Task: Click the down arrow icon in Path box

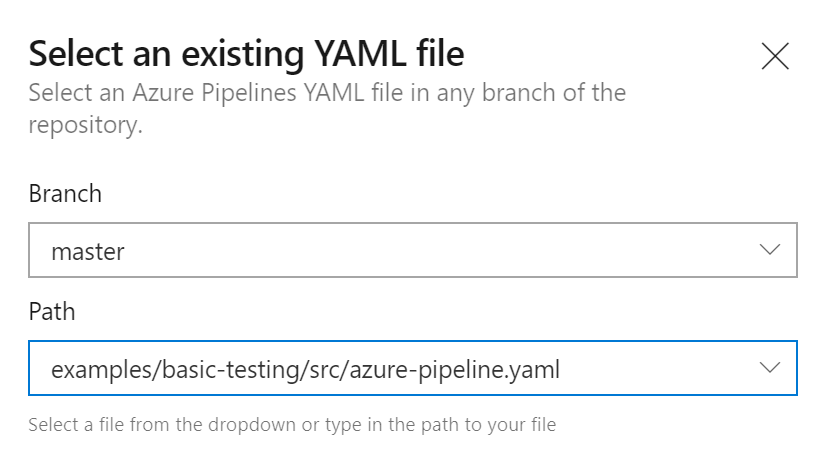Action: pyautogui.click(x=769, y=368)
